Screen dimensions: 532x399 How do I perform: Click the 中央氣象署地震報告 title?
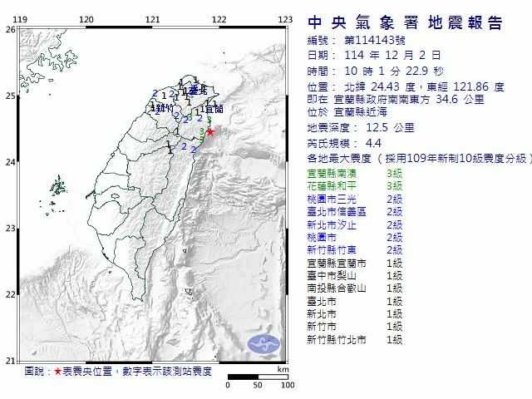click(405, 22)
